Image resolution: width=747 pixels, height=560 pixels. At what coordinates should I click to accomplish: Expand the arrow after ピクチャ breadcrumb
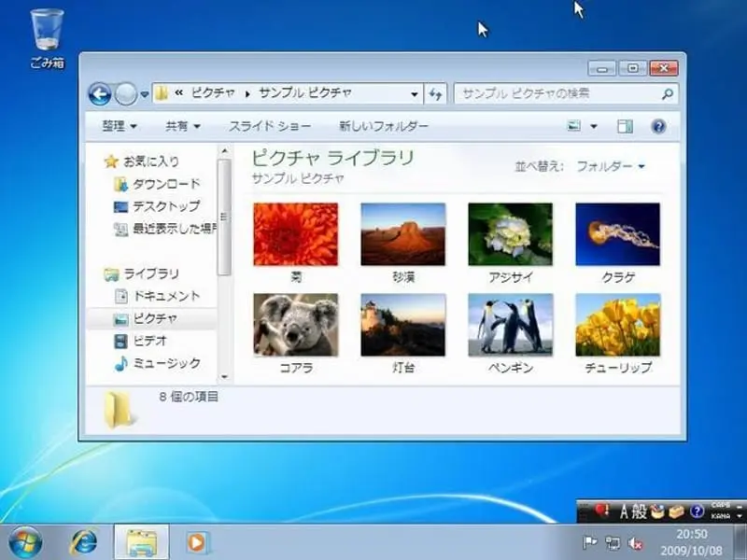coord(247,94)
